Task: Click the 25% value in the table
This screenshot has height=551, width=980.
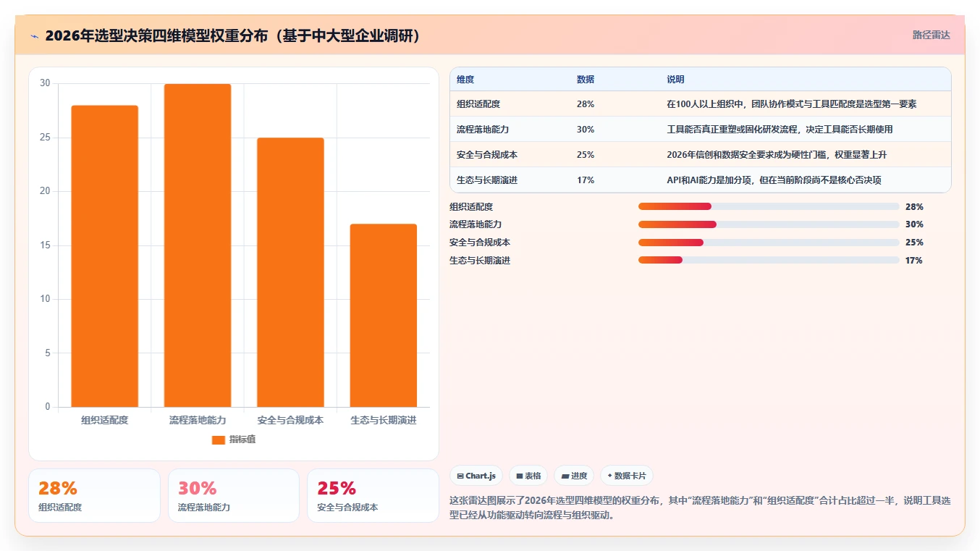Action: [x=586, y=155]
